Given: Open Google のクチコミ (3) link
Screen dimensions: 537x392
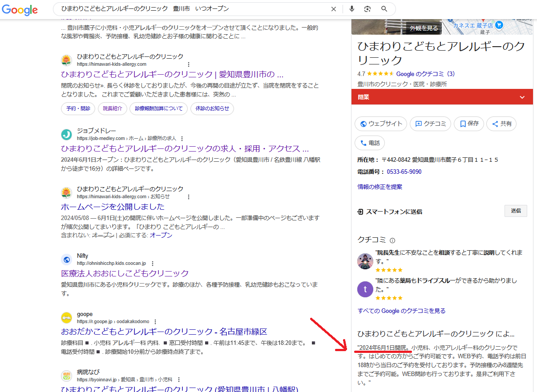Looking at the screenshot, I should coord(425,74).
